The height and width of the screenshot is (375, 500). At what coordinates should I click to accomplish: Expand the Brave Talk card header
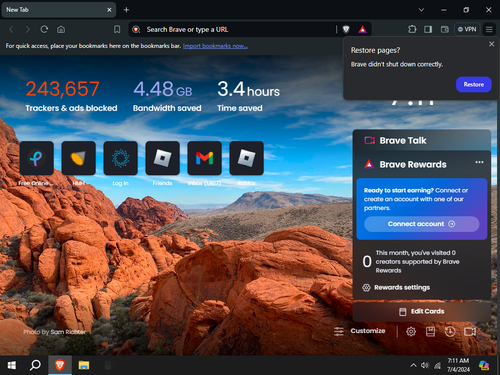[x=422, y=140]
